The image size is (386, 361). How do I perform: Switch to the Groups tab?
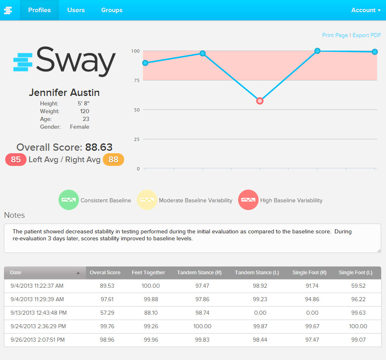click(x=112, y=10)
